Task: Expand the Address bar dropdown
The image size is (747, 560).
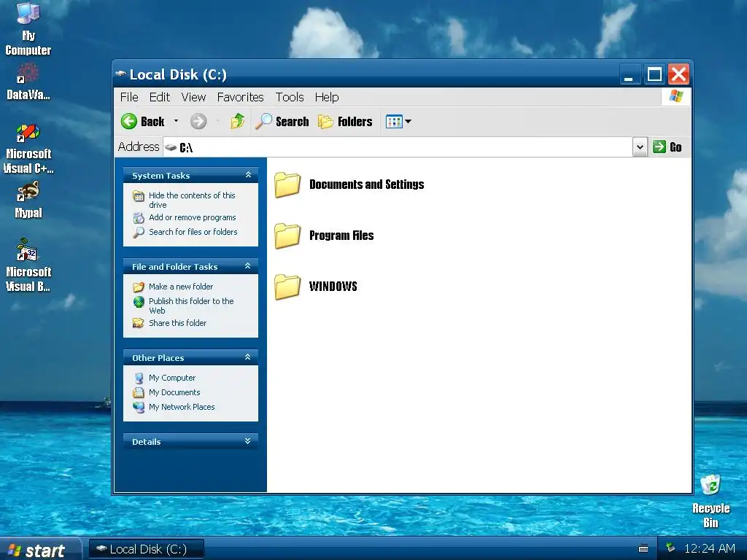Action: click(640, 147)
